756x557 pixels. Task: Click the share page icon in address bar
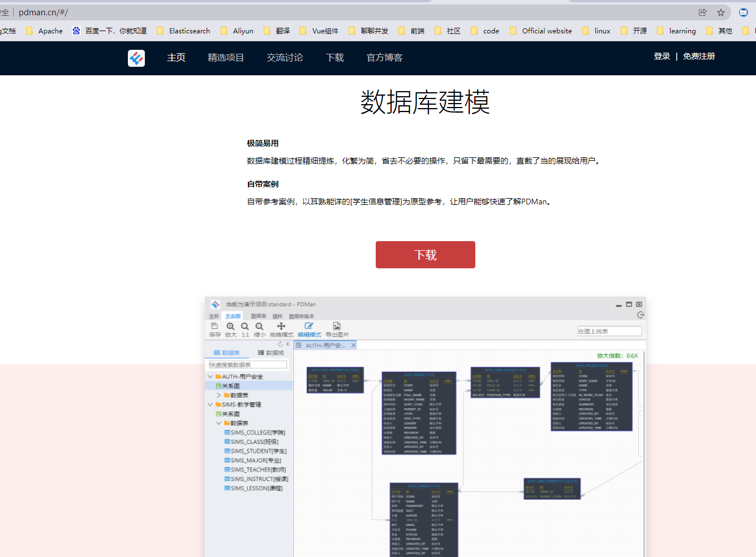point(703,12)
